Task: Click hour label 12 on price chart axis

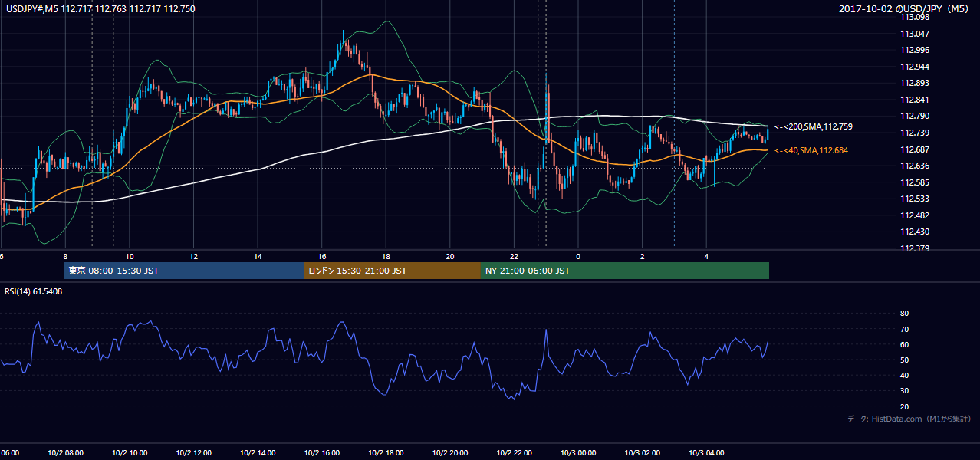Action: point(193,256)
